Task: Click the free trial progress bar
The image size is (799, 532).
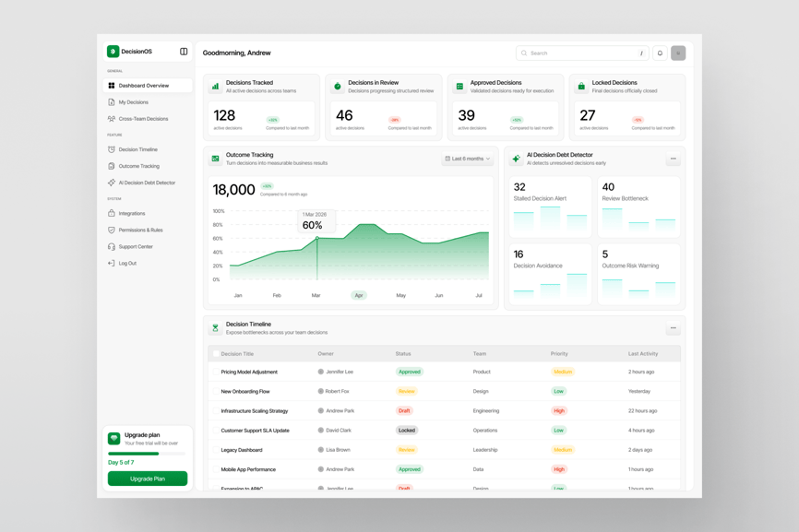Action: 147,454
